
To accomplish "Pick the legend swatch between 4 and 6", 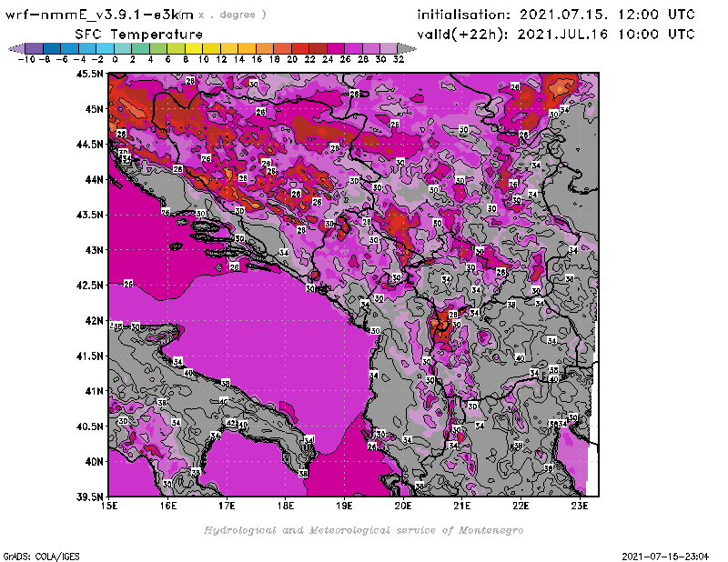I will point(158,48).
